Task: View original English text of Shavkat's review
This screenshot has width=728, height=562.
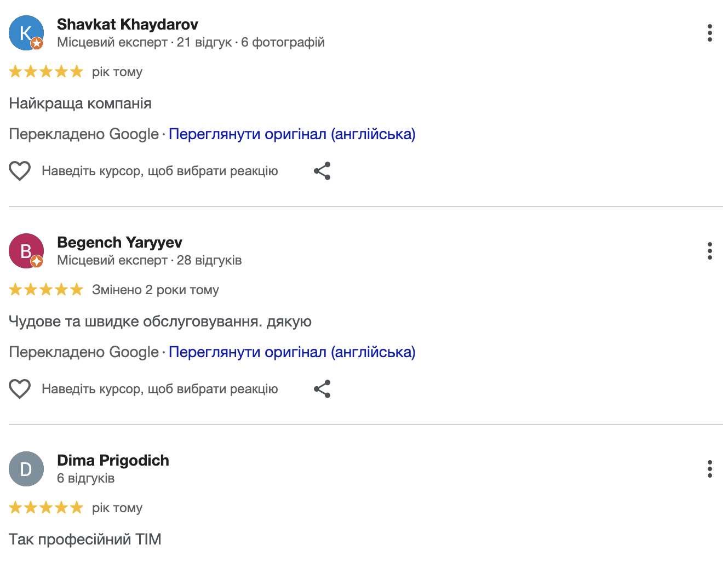Action: click(291, 134)
